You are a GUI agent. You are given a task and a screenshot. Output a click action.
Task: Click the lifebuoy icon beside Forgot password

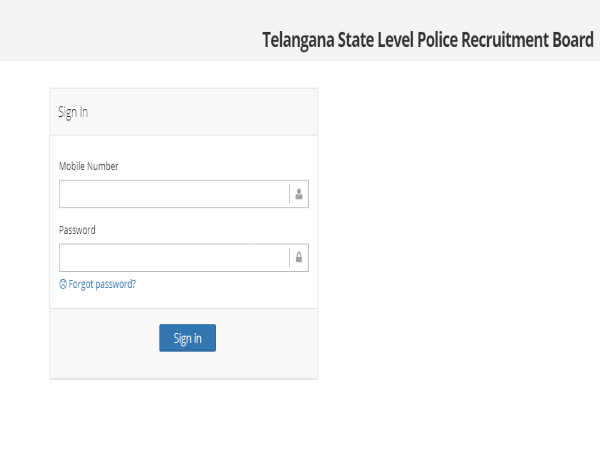[63, 284]
